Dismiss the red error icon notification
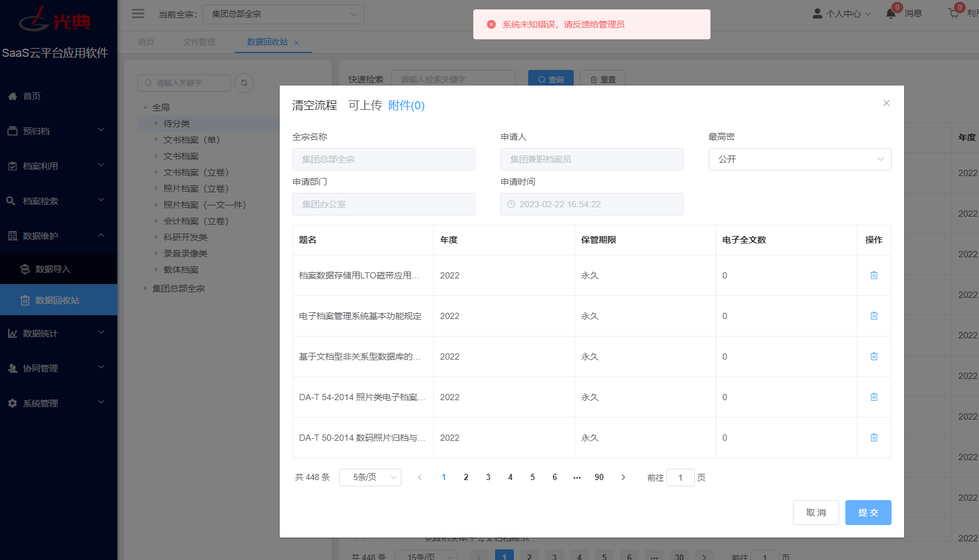 (x=491, y=24)
